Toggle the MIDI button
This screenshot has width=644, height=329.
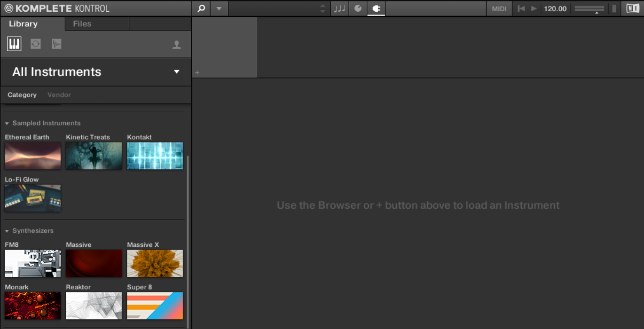(499, 8)
